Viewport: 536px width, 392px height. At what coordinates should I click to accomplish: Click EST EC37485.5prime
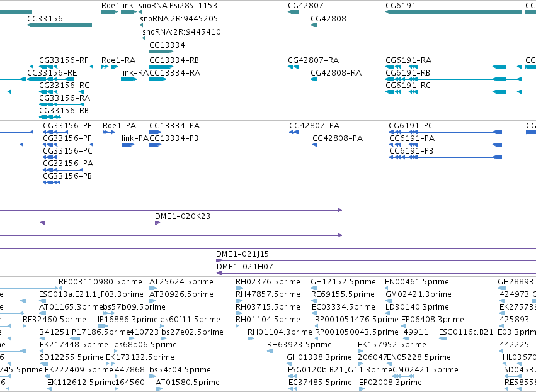[320, 383]
